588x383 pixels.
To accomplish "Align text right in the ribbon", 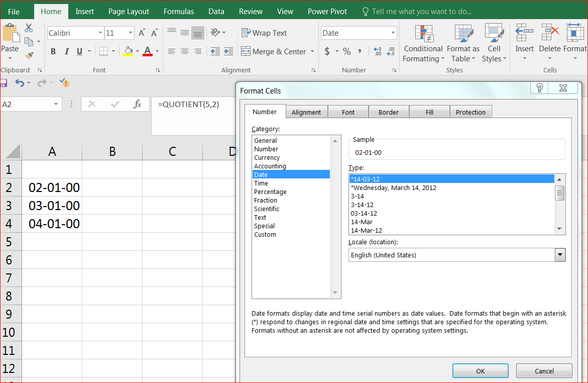I will (198, 51).
